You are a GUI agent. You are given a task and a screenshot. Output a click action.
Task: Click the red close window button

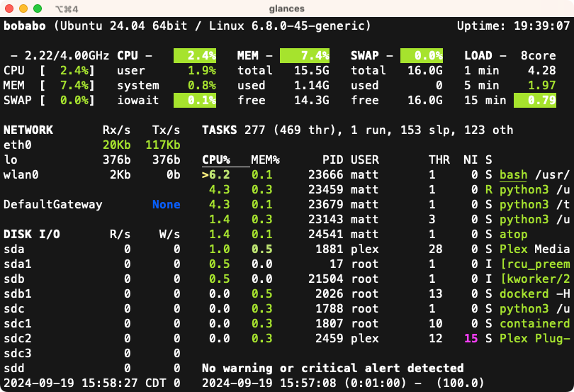pos(10,9)
